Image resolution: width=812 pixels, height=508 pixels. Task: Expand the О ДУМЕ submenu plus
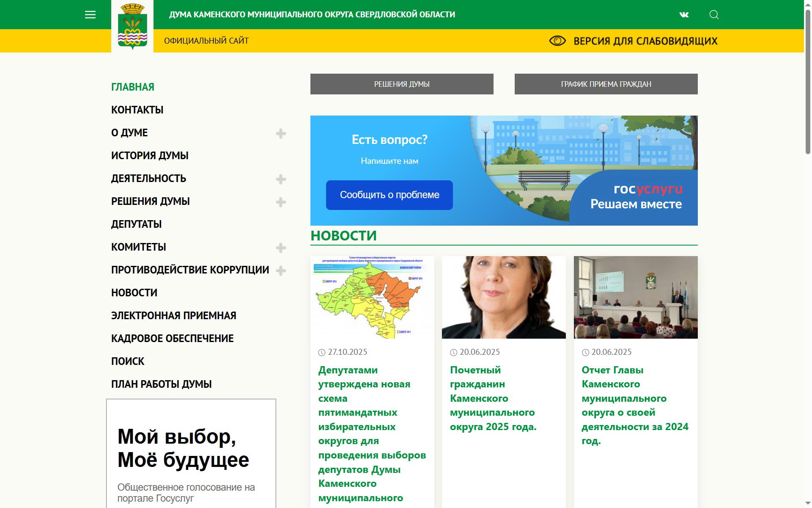coord(281,134)
